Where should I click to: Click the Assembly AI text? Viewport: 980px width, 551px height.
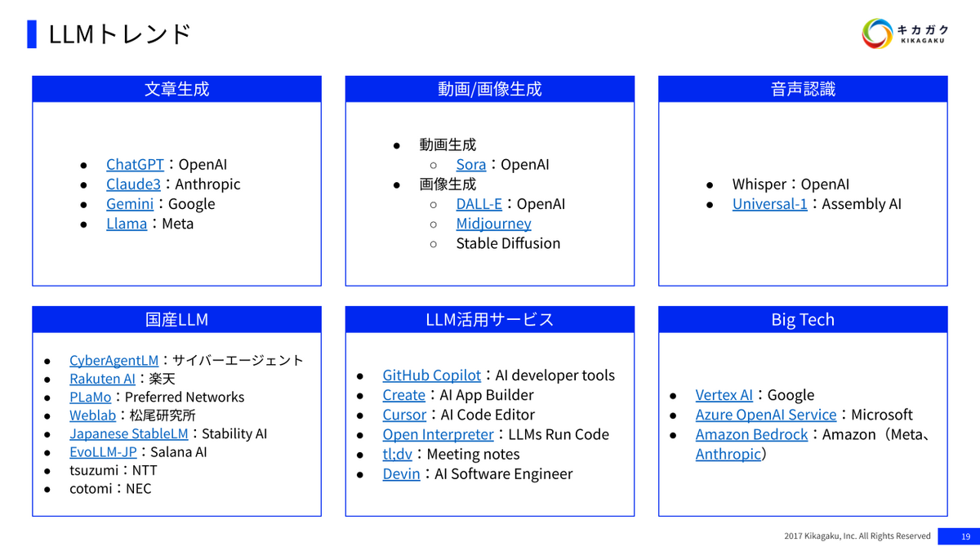pos(862,203)
